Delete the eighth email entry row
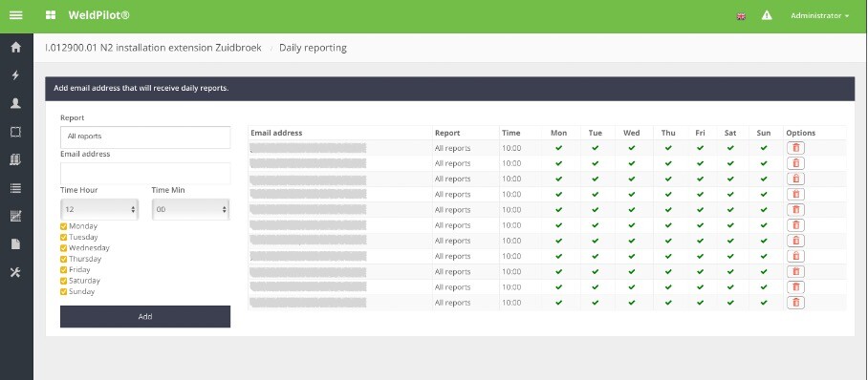868x380 pixels. 795,256
